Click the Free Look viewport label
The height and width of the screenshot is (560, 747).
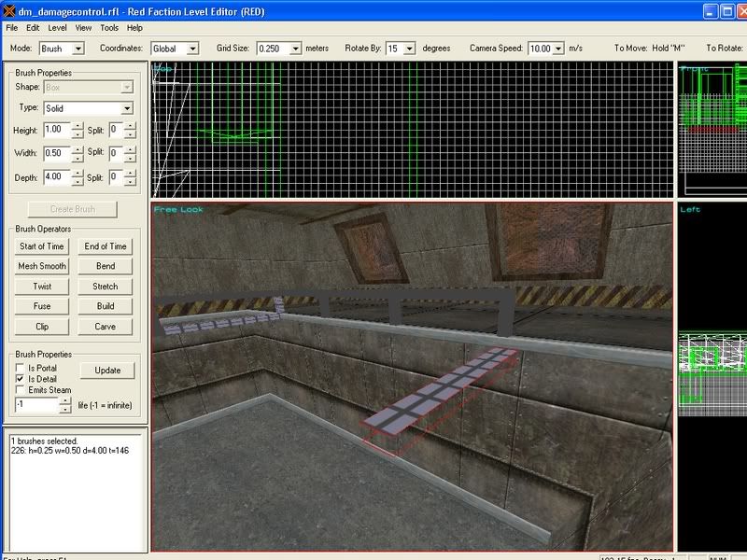coord(178,209)
